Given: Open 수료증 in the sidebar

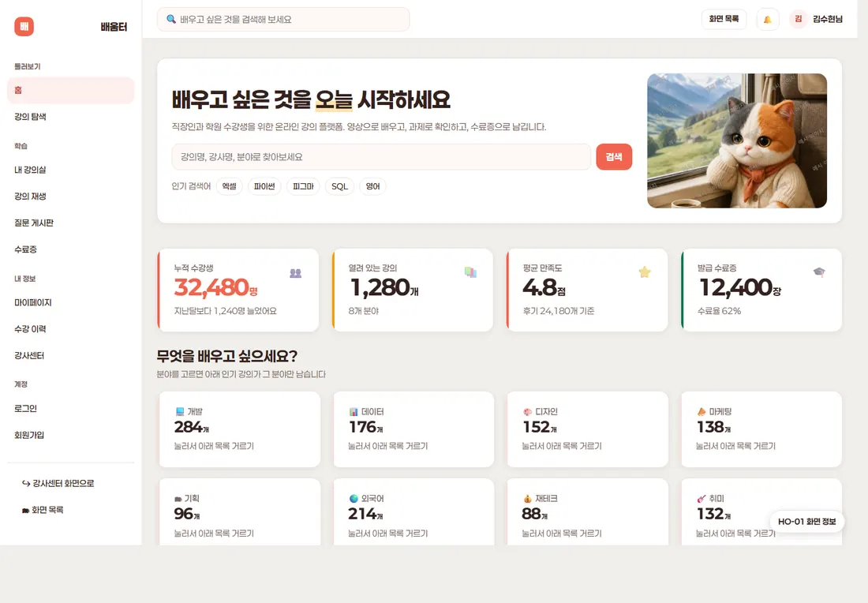Looking at the screenshot, I should [x=71, y=249].
